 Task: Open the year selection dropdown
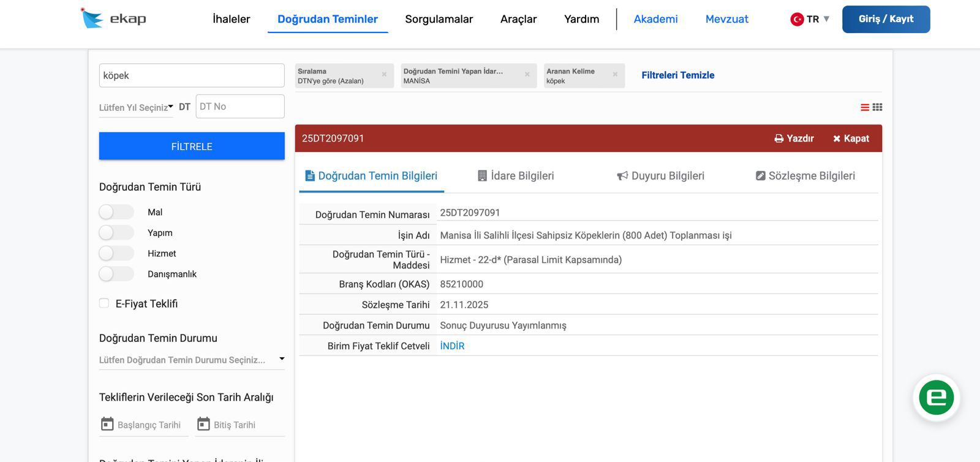point(136,107)
